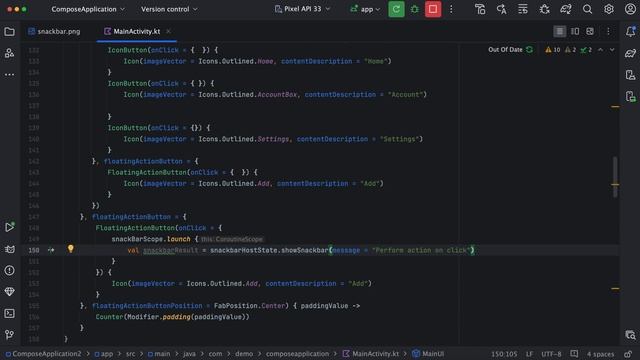The image size is (640, 360).
Task: Click app module in breadcrumb
Action: [x=104, y=354]
